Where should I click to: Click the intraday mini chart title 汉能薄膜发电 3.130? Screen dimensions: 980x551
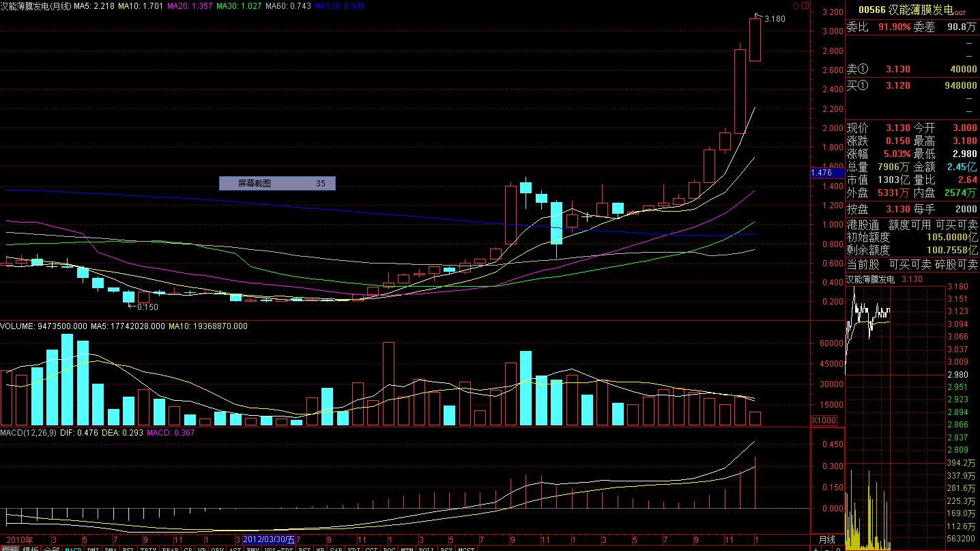tap(884, 279)
